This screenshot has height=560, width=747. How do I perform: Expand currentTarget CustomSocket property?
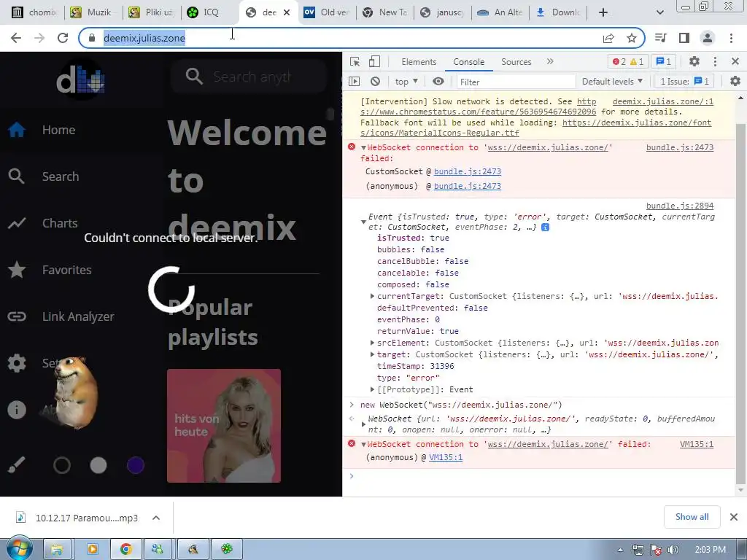(372, 296)
